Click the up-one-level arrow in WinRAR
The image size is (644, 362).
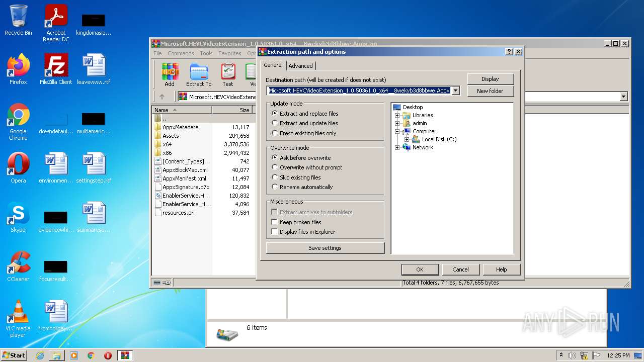162,97
